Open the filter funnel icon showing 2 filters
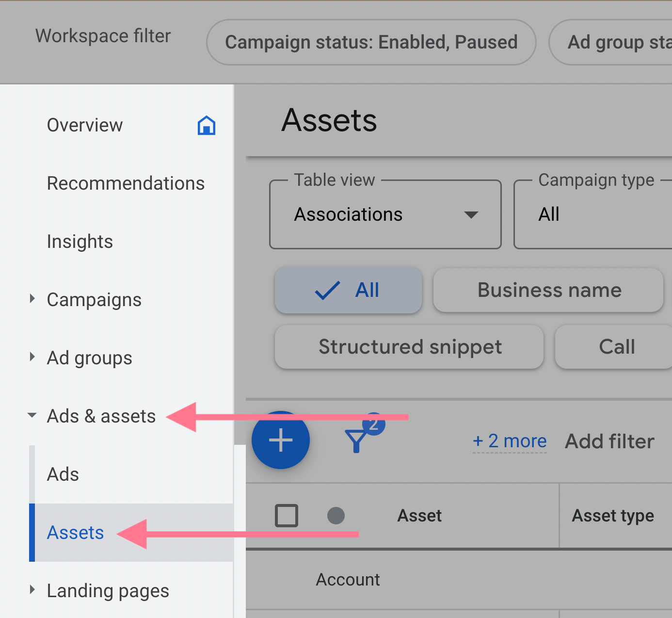 pos(359,439)
